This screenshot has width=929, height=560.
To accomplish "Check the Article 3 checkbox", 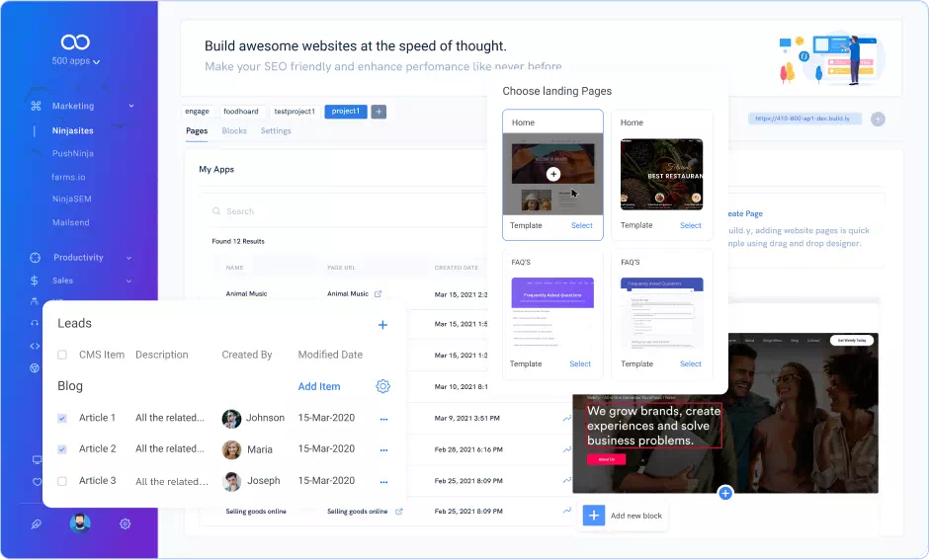I will click(62, 481).
